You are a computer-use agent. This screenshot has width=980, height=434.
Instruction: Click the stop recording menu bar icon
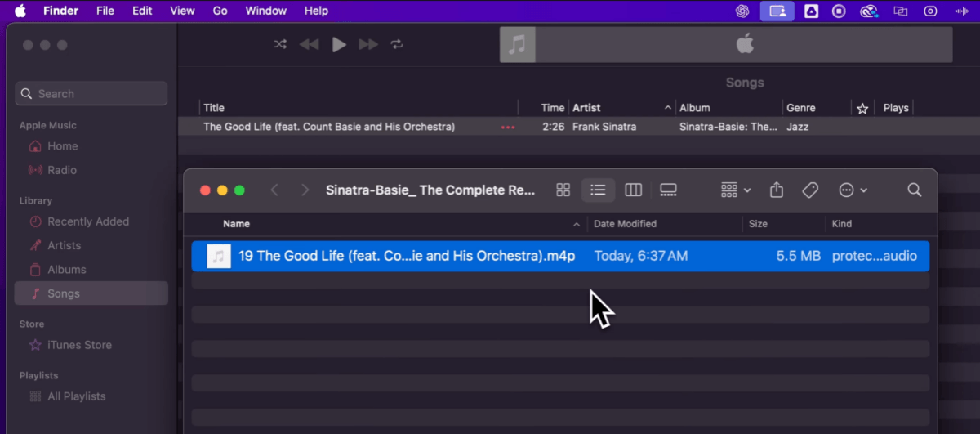coord(839,11)
